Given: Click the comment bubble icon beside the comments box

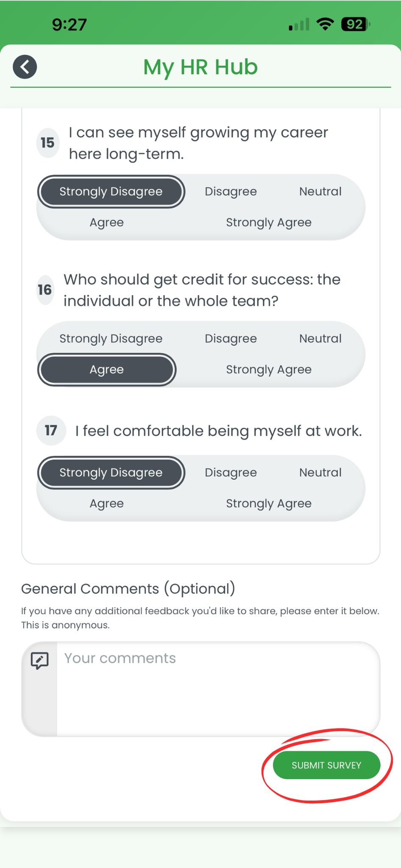Looking at the screenshot, I should (39, 660).
